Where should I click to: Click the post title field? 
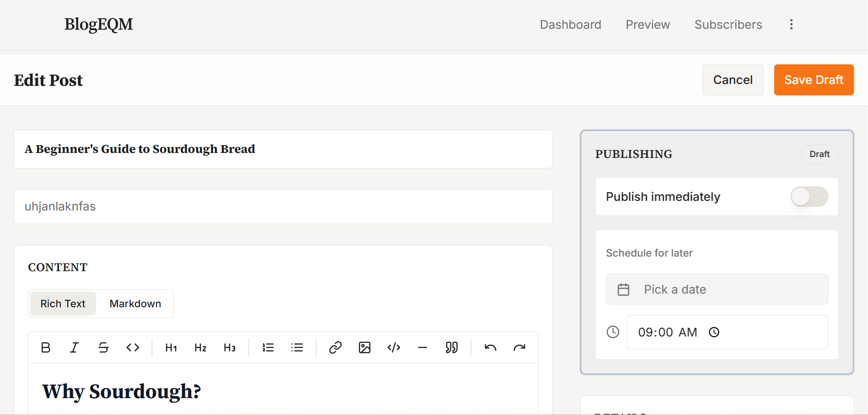point(283,149)
